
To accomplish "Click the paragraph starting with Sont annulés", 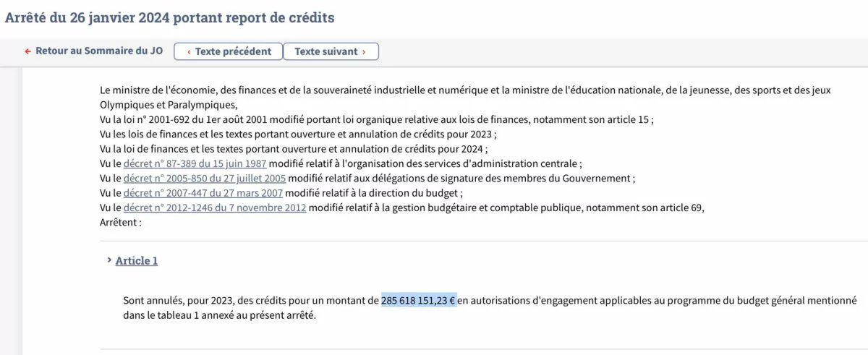I will click(490, 308).
